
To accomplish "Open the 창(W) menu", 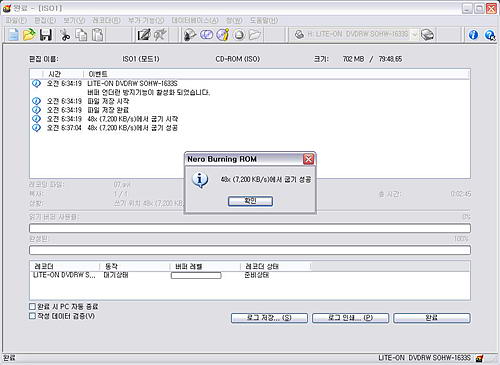I will 234,21.
